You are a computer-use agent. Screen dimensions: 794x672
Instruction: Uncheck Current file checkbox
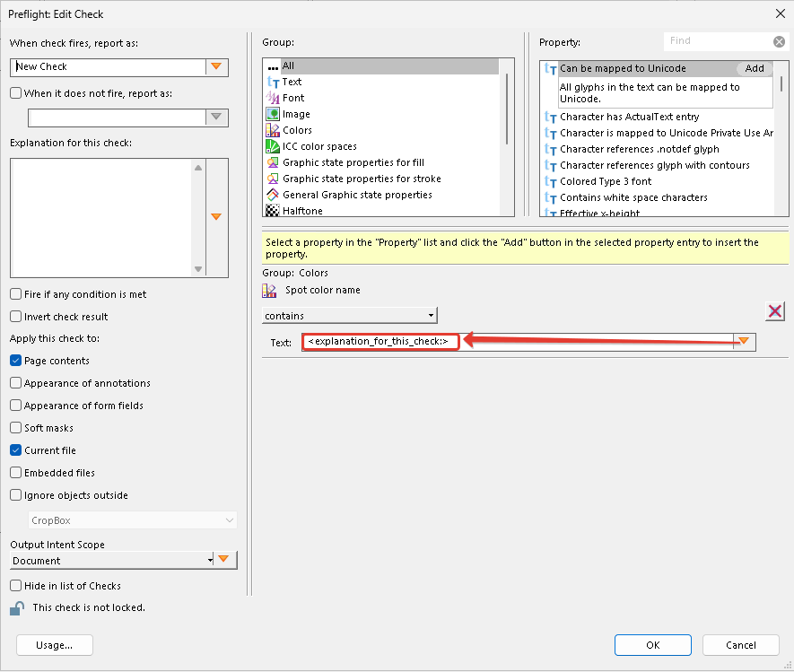tap(15, 450)
